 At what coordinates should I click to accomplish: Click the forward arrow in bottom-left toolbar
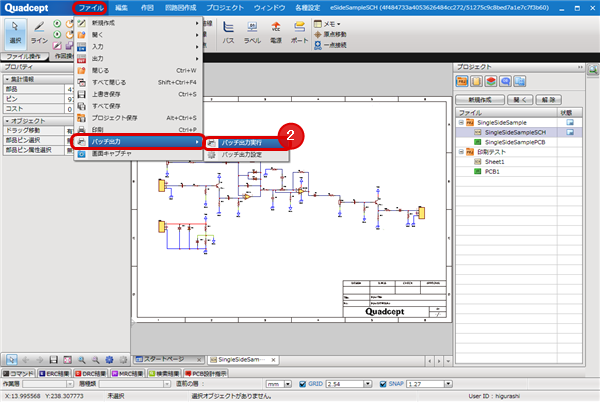coord(39,360)
